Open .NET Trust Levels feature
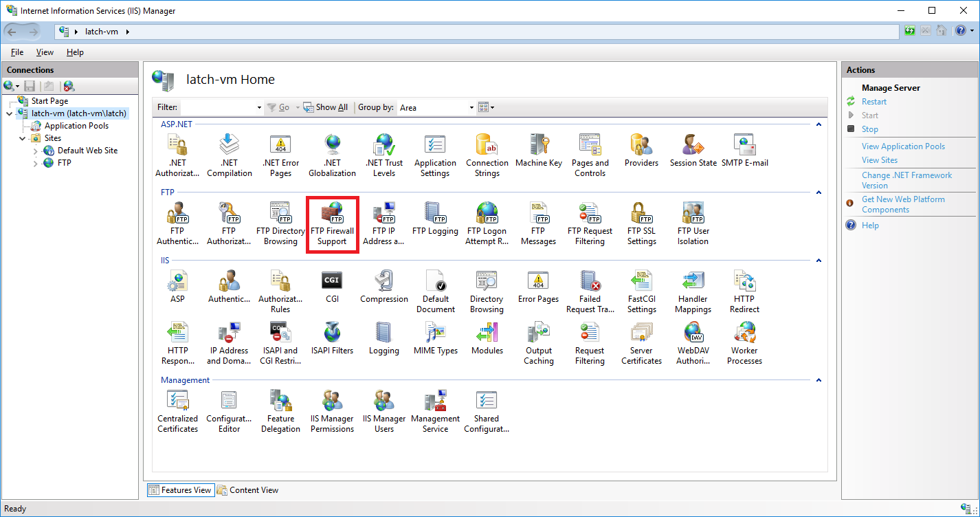980x517 pixels. pos(384,155)
